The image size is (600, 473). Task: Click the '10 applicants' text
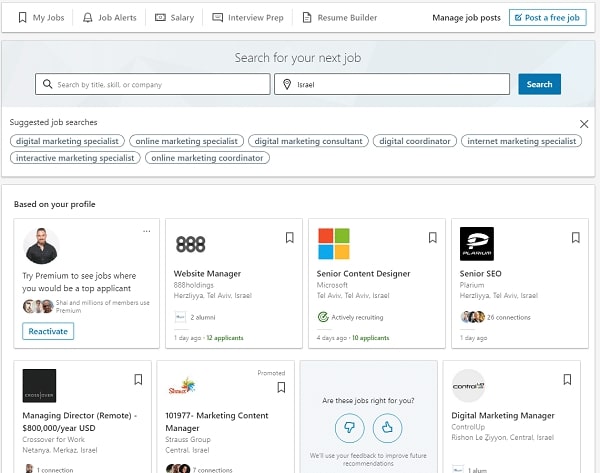371,338
